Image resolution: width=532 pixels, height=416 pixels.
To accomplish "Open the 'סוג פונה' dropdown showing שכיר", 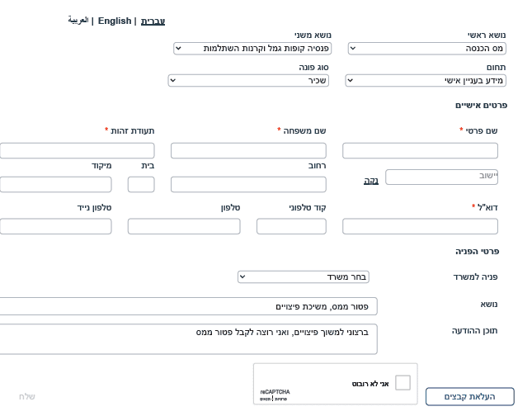I will coord(248,81).
